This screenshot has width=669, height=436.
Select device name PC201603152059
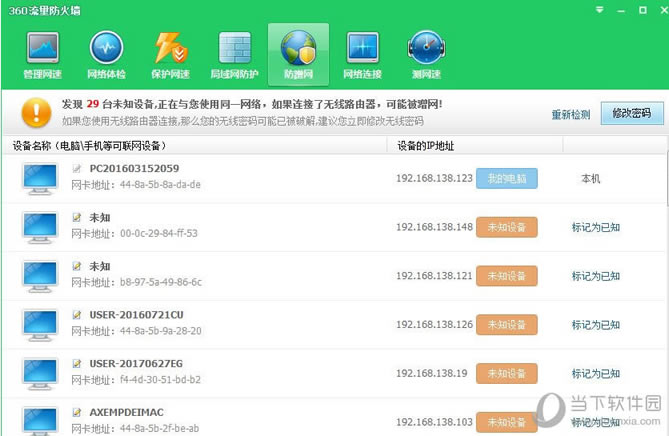134,169
